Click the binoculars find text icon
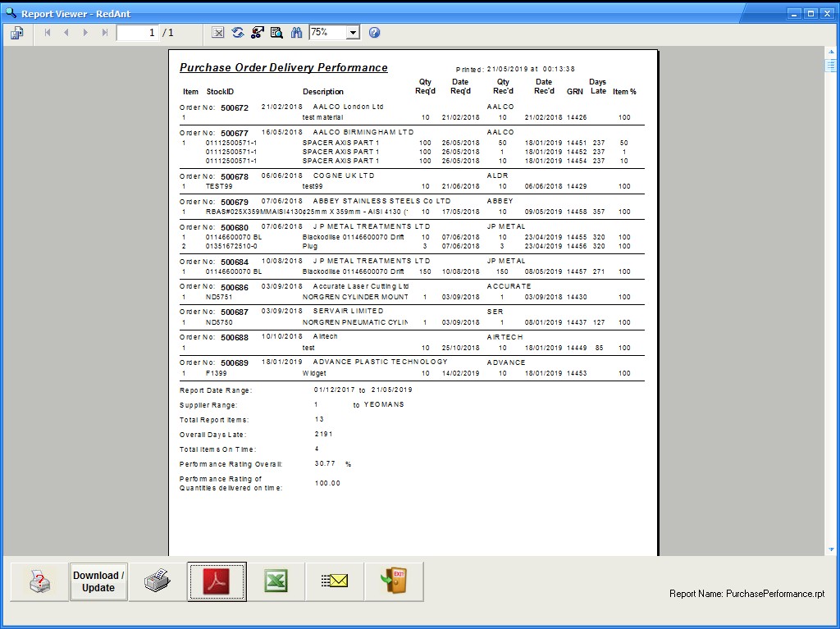Image resolution: width=840 pixels, height=629 pixels. [295, 33]
